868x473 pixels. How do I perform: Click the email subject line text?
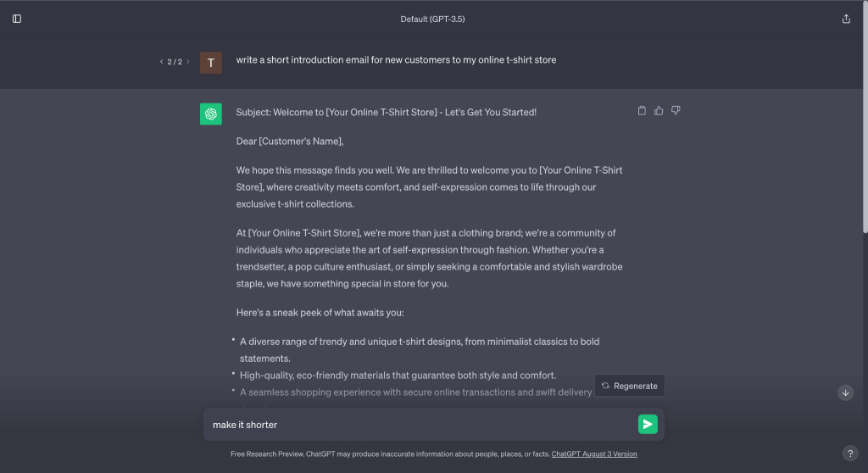(x=386, y=112)
